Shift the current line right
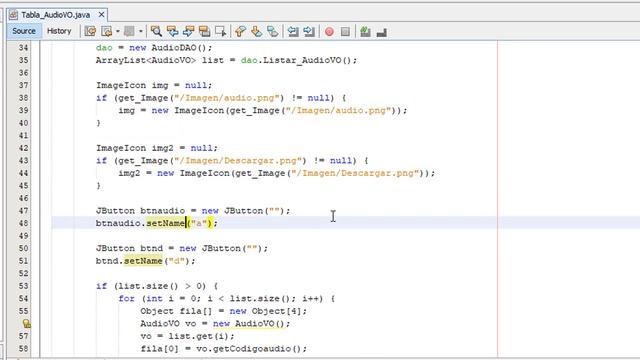 pyautogui.click(x=309, y=31)
